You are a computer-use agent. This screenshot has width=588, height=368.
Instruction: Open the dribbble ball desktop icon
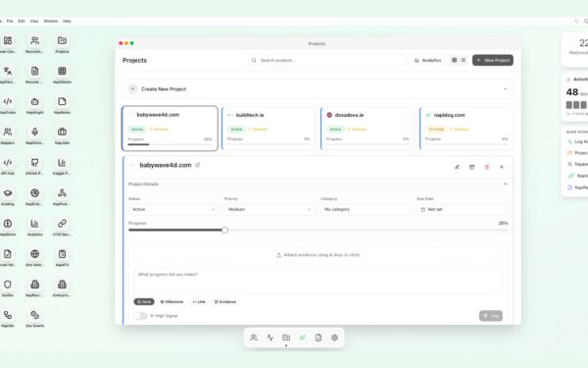click(35, 193)
